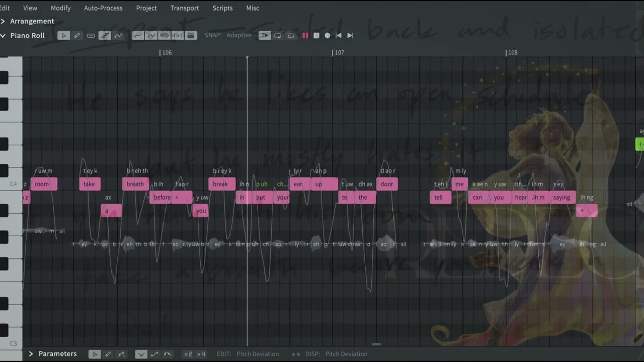Select the "tell" note block
The image size is (644, 362).
pos(440,198)
